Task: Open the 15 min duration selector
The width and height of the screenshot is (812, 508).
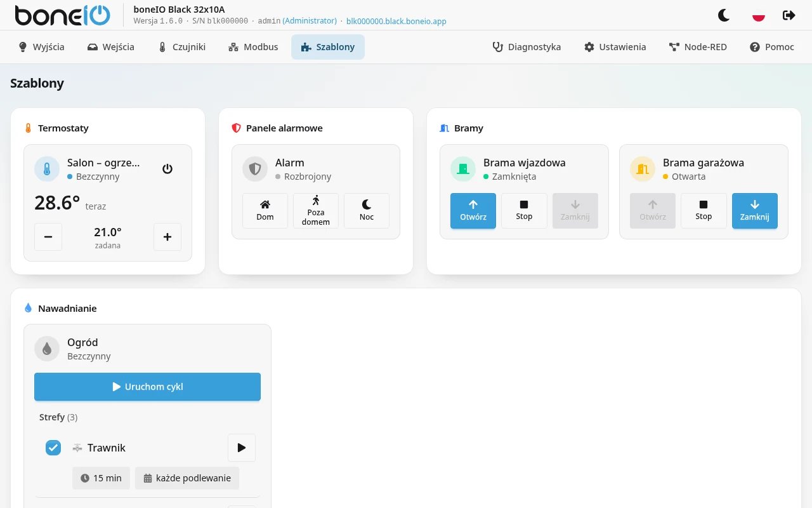Action: tap(101, 478)
